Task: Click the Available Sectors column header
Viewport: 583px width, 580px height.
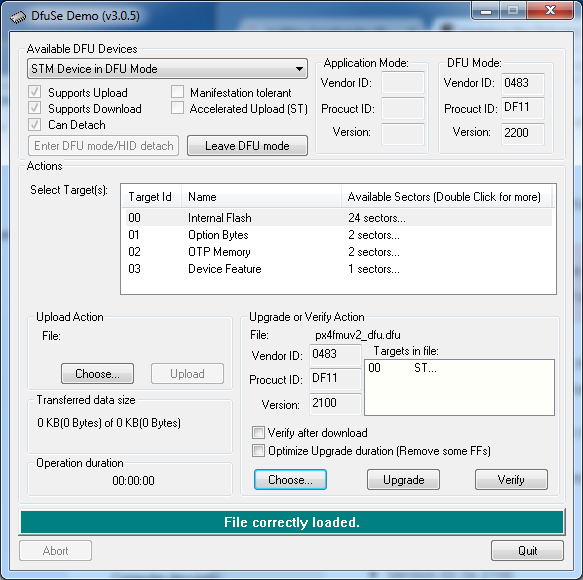Action: pyautogui.click(x=446, y=197)
